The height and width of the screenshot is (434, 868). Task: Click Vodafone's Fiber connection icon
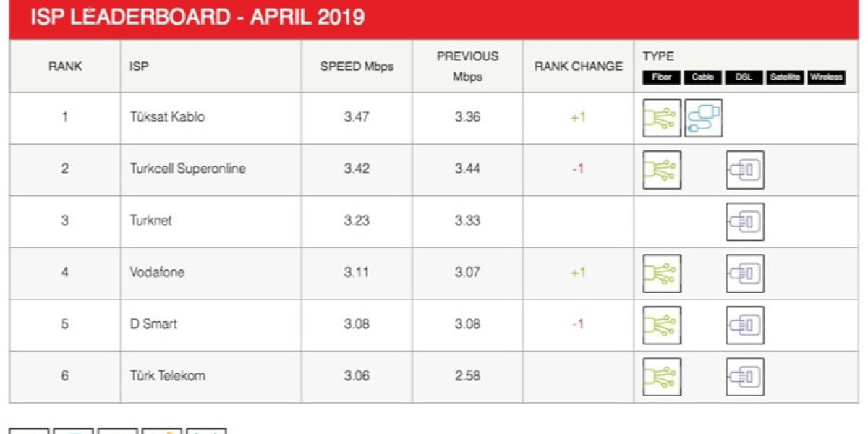pyautogui.click(x=662, y=273)
